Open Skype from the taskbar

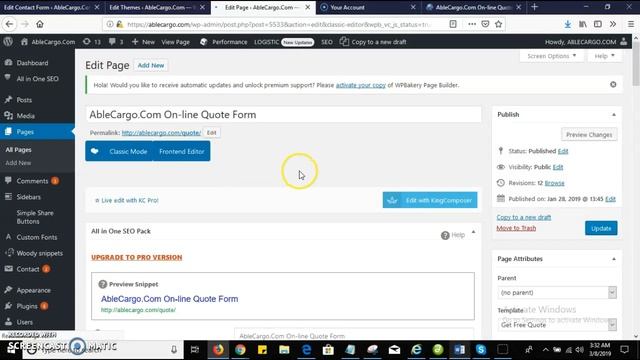[481, 349]
